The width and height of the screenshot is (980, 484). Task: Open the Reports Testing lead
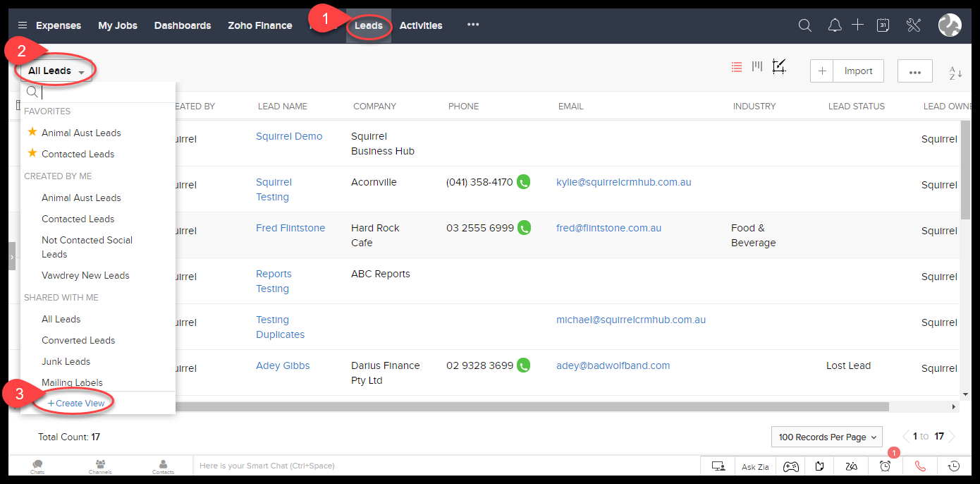tap(274, 281)
